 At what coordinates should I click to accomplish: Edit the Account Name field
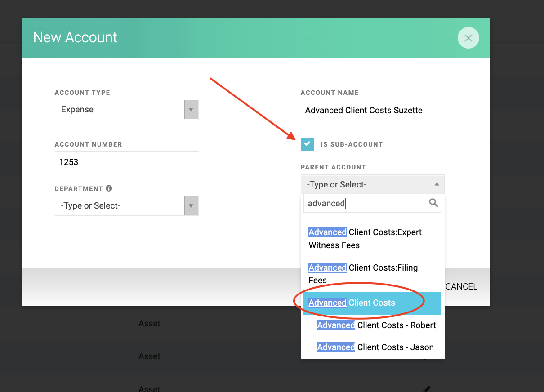point(377,111)
